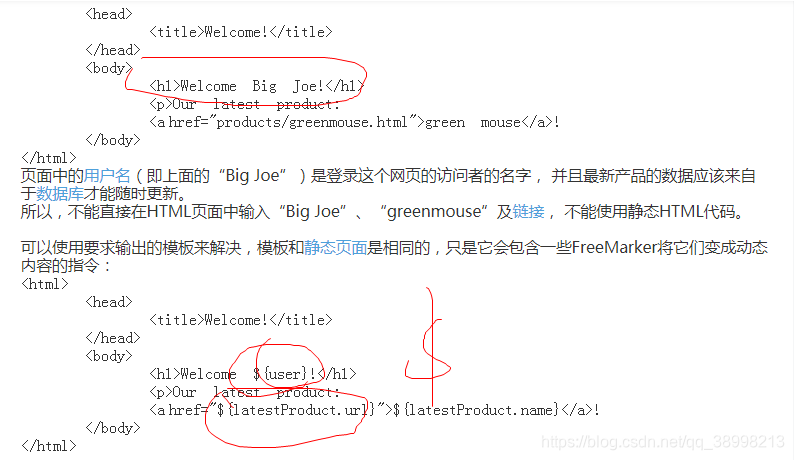
Task: Click the quoted greenmouse text in paragraph
Action: (436, 211)
